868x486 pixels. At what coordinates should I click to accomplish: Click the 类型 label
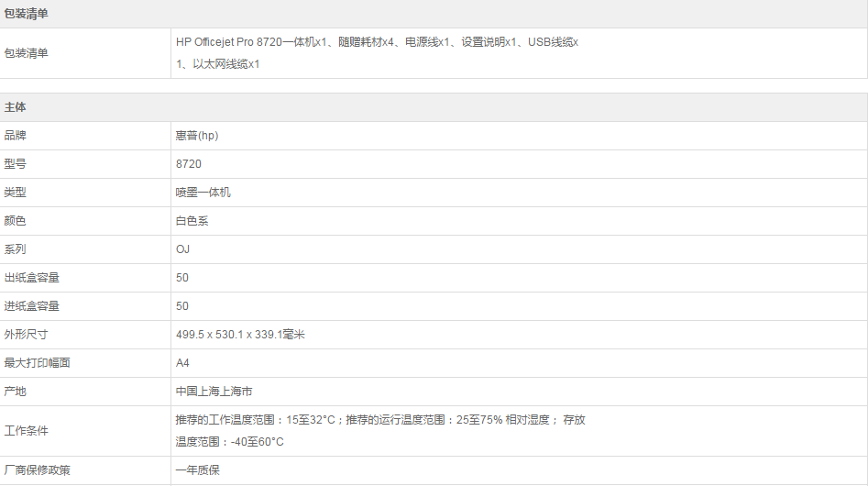(15, 193)
